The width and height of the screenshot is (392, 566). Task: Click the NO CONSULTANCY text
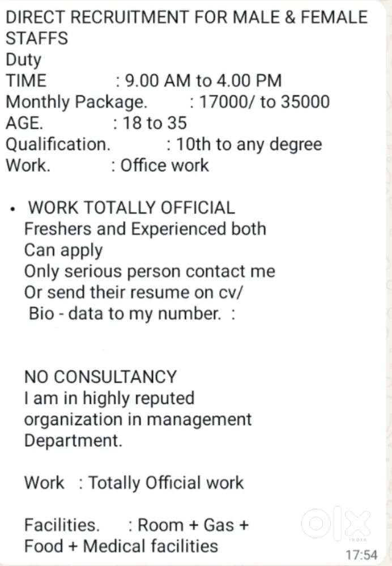tap(100, 377)
